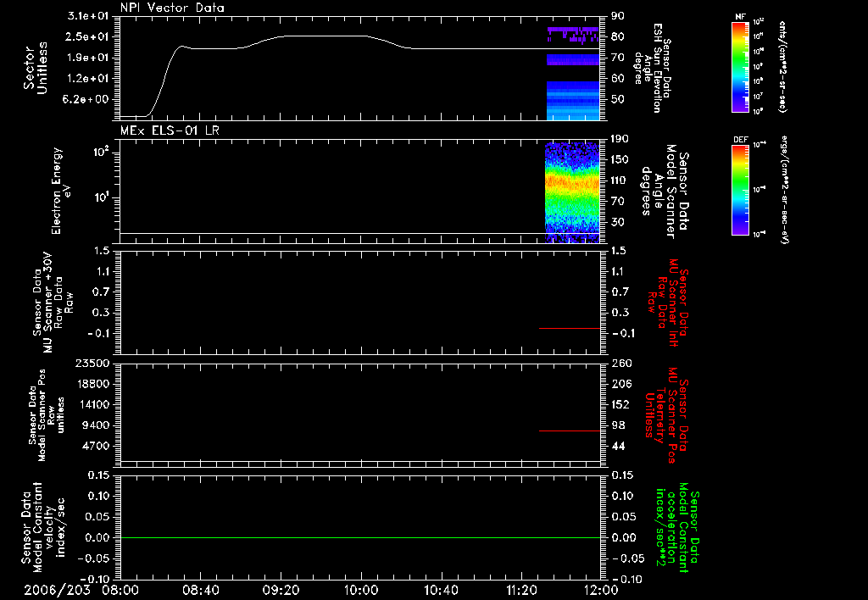Screen dimensions: 868x600
Task: Select the 'Electron Energy eV' axis label
Action: (x=60, y=191)
